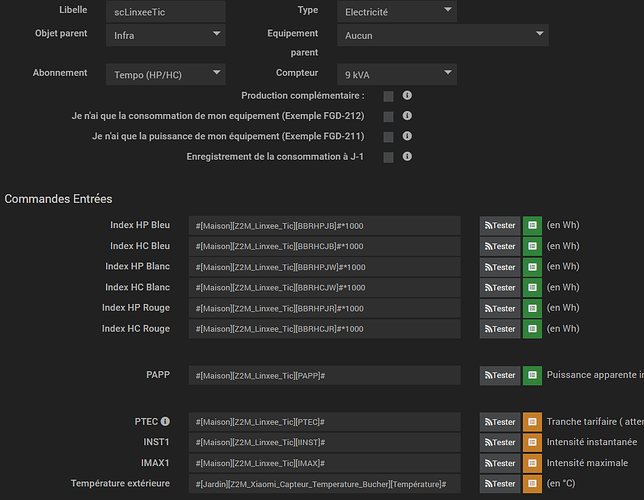
Task: Show info tooltip for Production complémentaire
Action: point(407,95)
